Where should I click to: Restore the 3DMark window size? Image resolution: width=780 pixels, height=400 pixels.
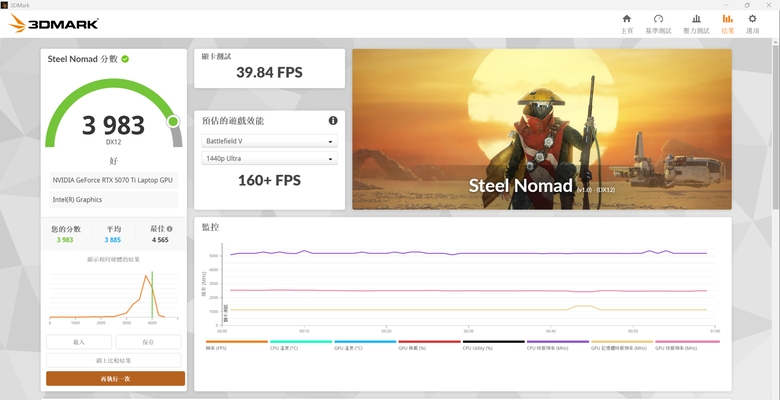coord(747,5)
